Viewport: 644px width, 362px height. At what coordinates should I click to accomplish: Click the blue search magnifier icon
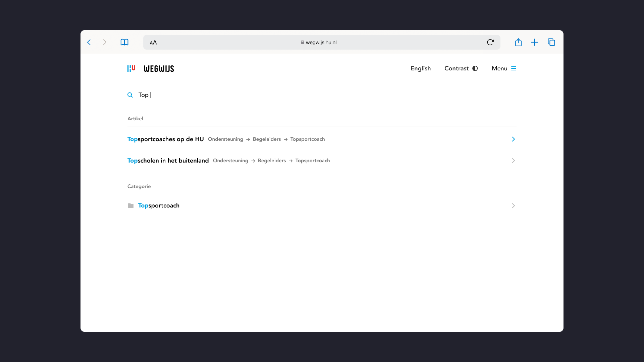pyautogui.click(x=130, y=95)
